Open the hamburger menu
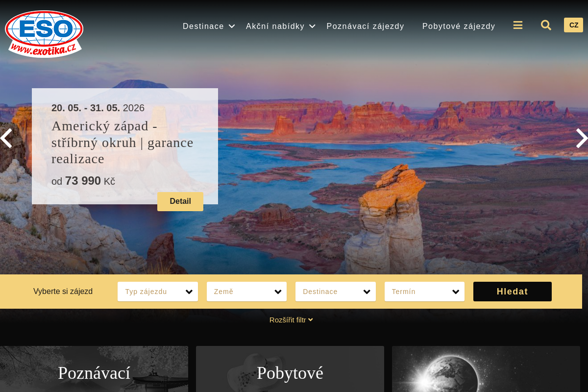The image size is (588, 392). coord(518,25)
